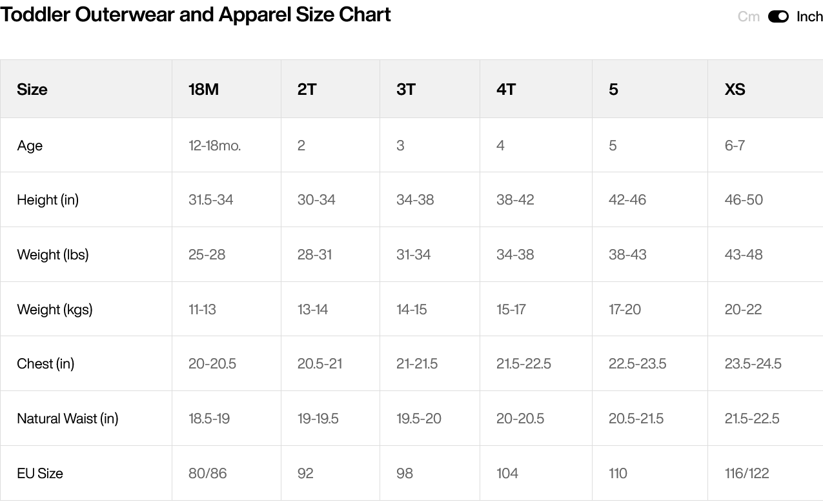This screenshot has width=823, height=504.
Task: Click the 18M size column header
Action: [x=203, y=89]
